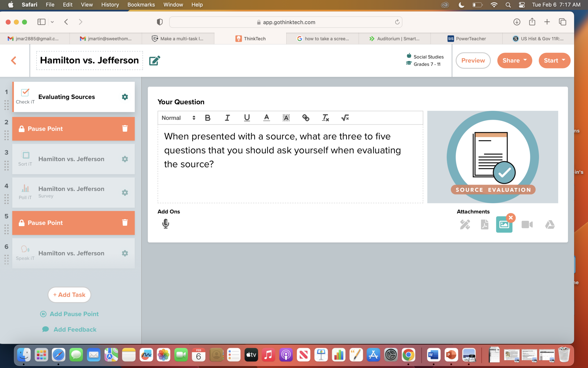588x368 pixels.
Task: Expand the Start dropdown button
Action: (x=554, y=60)
